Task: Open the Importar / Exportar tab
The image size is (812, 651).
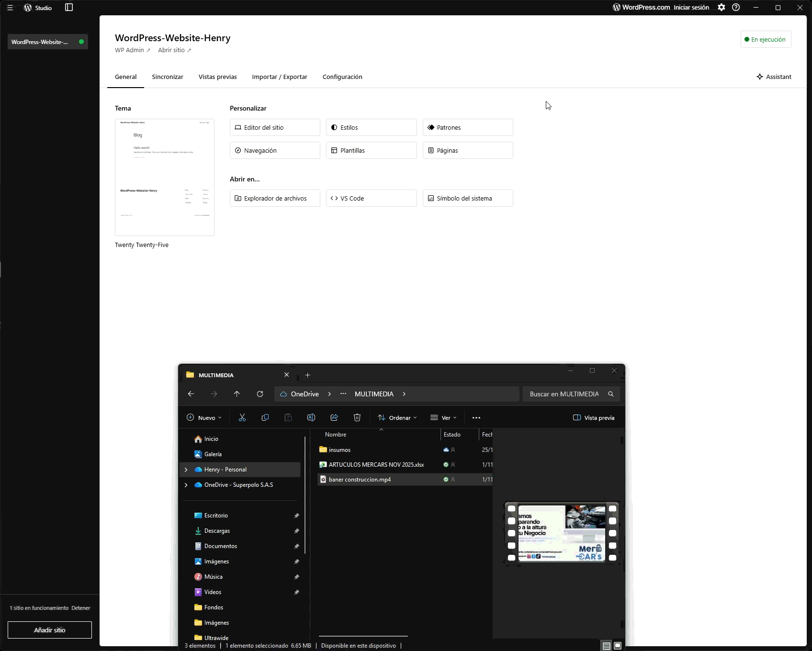Action: click(x=280, y=77)
